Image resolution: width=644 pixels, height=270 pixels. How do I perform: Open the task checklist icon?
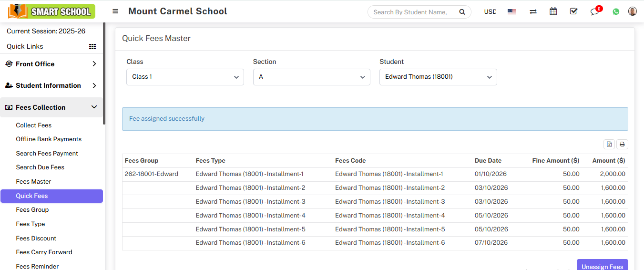(573, 11)
